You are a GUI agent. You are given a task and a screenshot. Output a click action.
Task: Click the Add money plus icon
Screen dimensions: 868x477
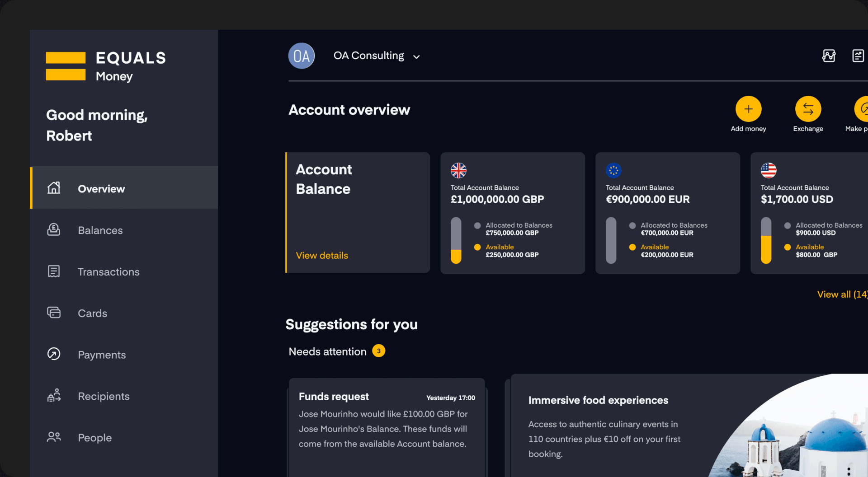748,109
